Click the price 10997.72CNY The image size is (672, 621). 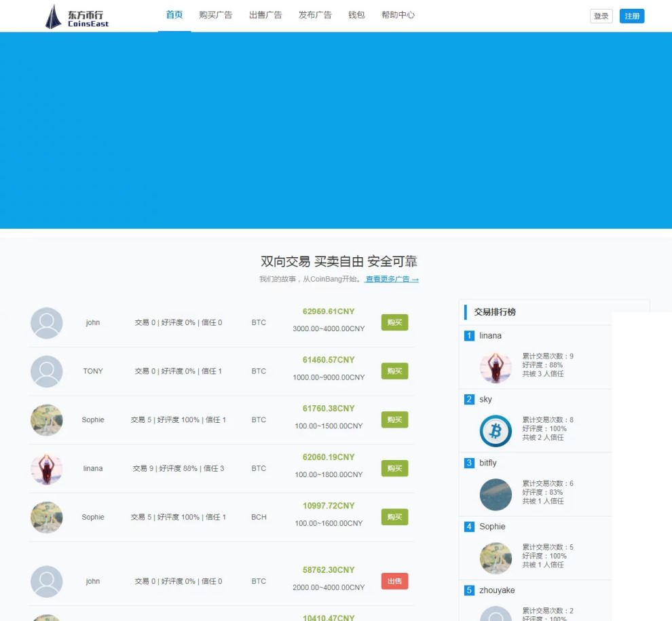[329, 506]
